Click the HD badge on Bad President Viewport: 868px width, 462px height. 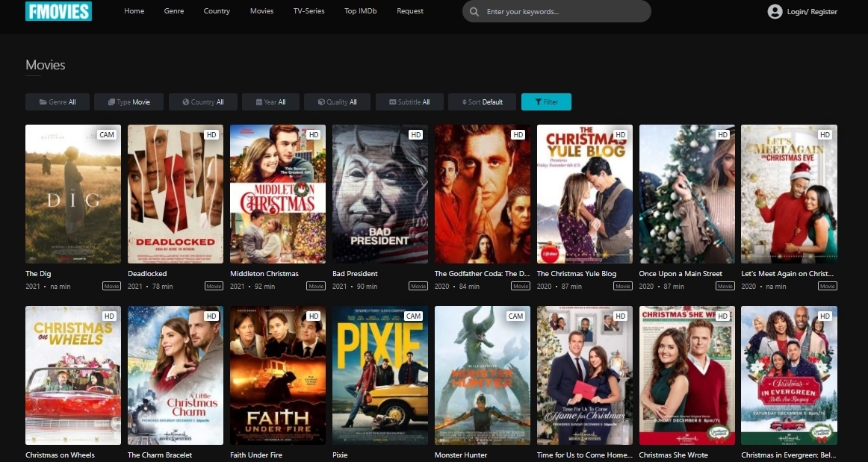tap(416, 134)
